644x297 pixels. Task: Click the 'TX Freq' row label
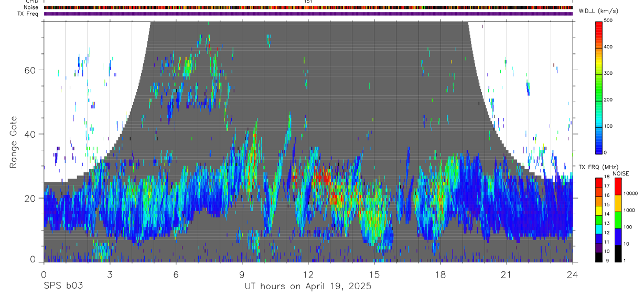28,14
